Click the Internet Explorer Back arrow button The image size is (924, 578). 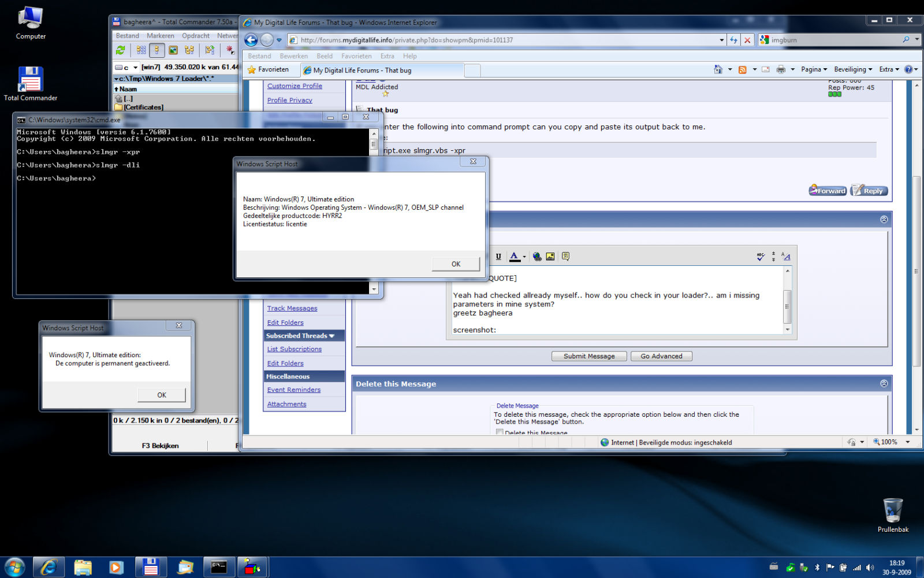(251, 40)
